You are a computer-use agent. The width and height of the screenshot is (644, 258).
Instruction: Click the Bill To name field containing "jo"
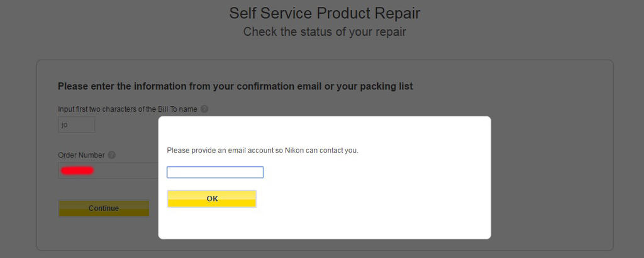coord(77,125)
